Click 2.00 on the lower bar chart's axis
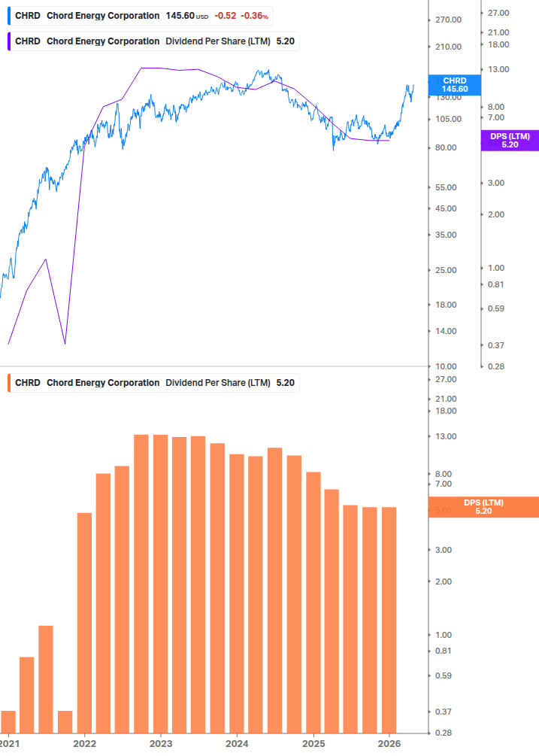Screen dimensions: 539x756 (x=444, y=581)
